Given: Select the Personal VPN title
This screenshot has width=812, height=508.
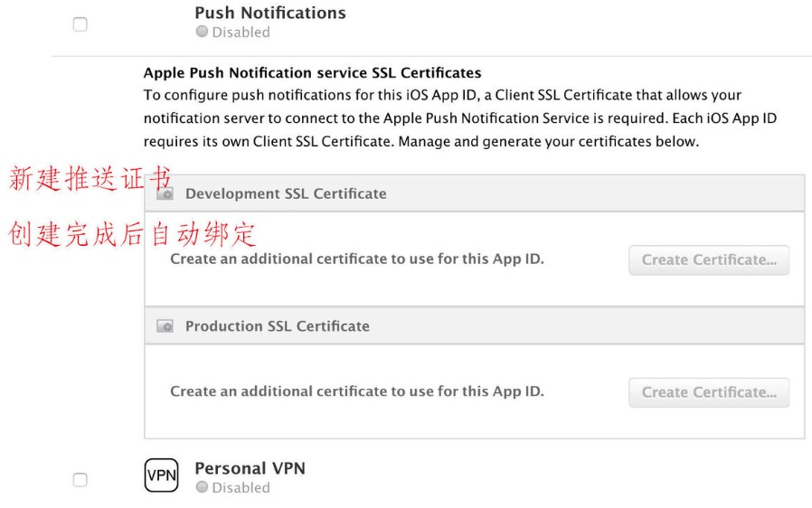Looking at the screenshot, I should click(250, 468).
